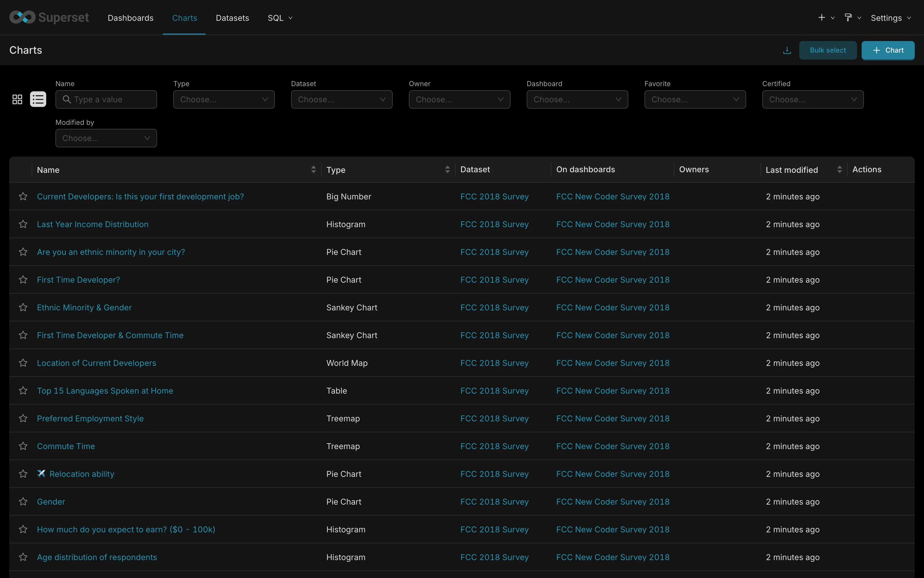
Task: Click the + Chart button
Action: click(x=888, y=50)
